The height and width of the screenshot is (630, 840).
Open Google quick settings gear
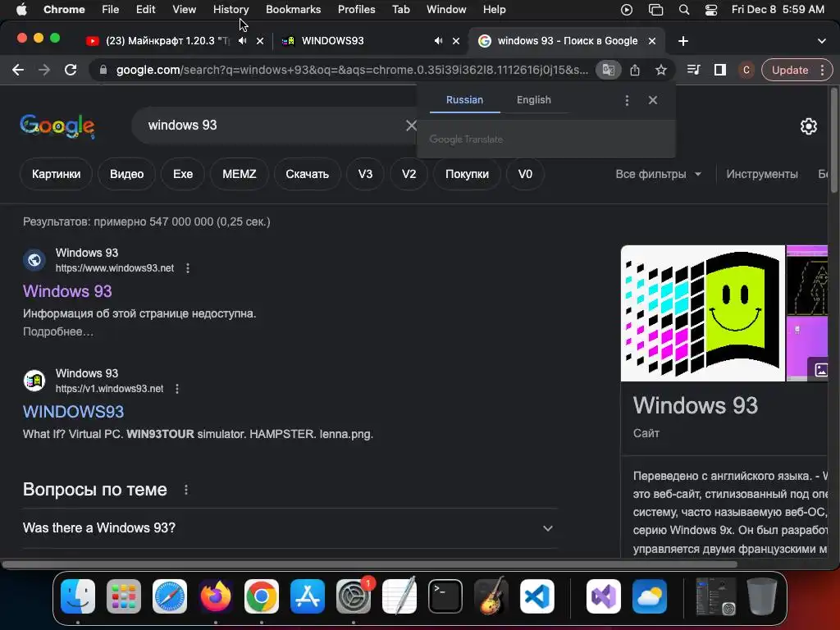(808, 126)
